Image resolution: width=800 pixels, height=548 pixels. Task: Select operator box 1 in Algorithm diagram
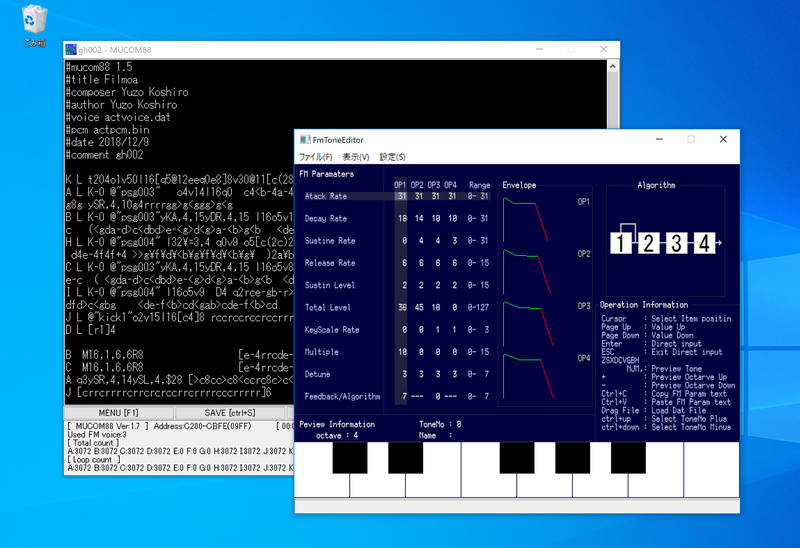point(620,243)
